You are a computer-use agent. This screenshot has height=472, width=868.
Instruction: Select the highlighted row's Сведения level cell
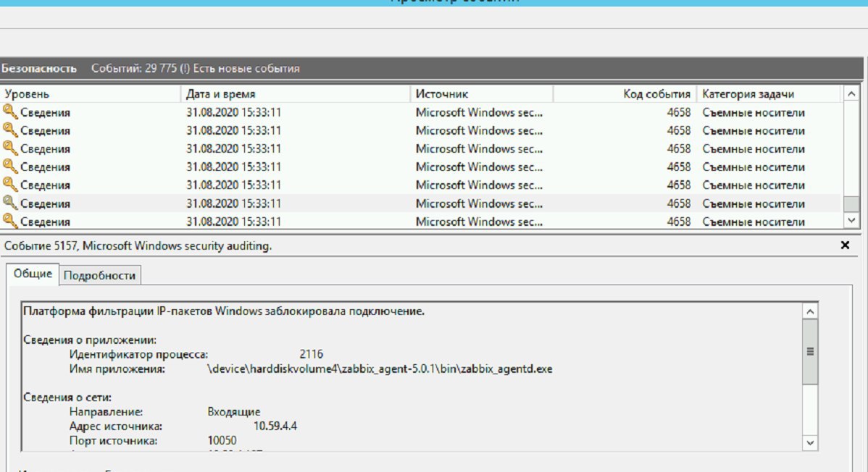click(45, 203)
